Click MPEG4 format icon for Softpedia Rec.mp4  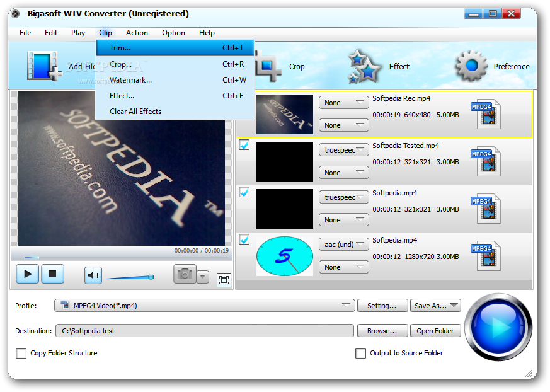[486, 114]
